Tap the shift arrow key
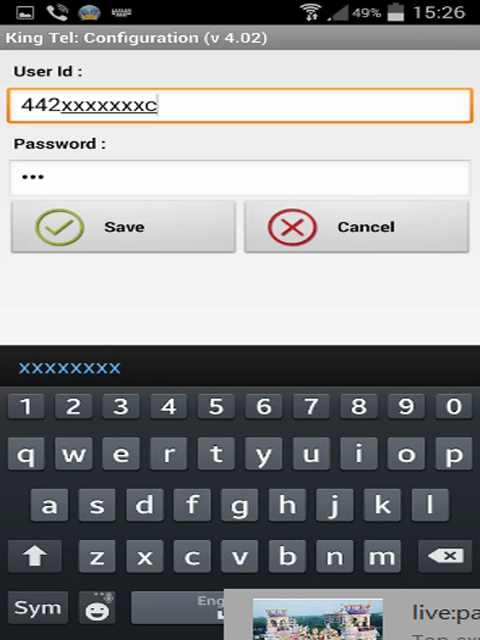The height and width of the screenshot is (640, 480). pos(35,556)
